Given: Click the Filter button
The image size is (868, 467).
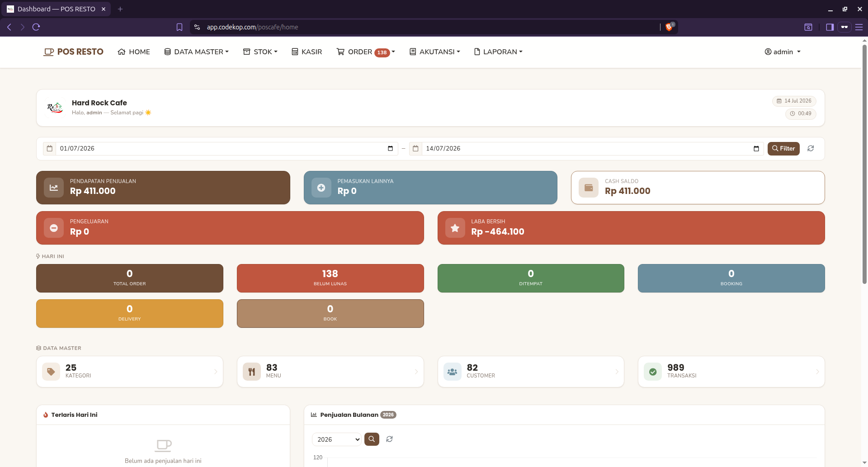Looking at the screenshot, I should [783, 148].
